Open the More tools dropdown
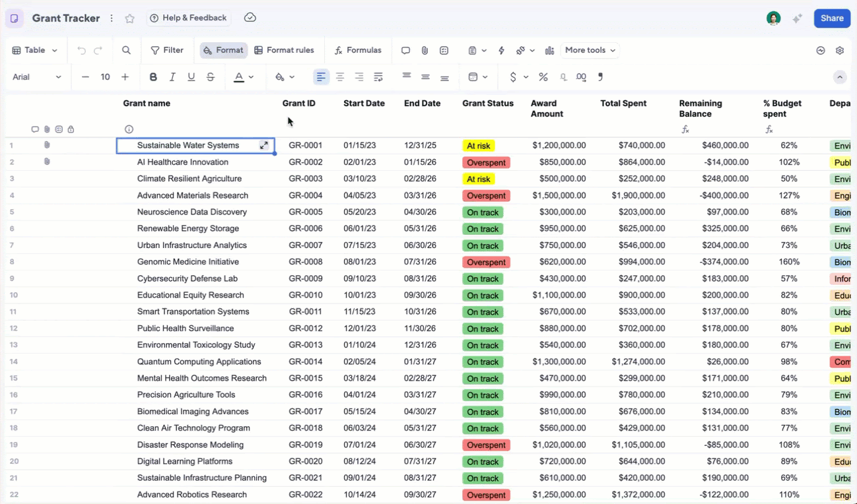This screenshot has height=504, width=857. tap(589, 50)
